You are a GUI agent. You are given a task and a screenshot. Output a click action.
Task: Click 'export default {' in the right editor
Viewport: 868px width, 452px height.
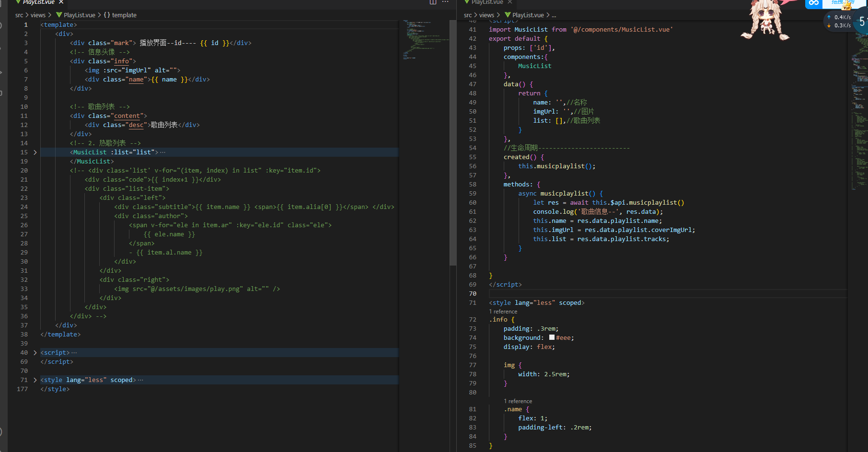pyautogui.click(x=518, y=39)
